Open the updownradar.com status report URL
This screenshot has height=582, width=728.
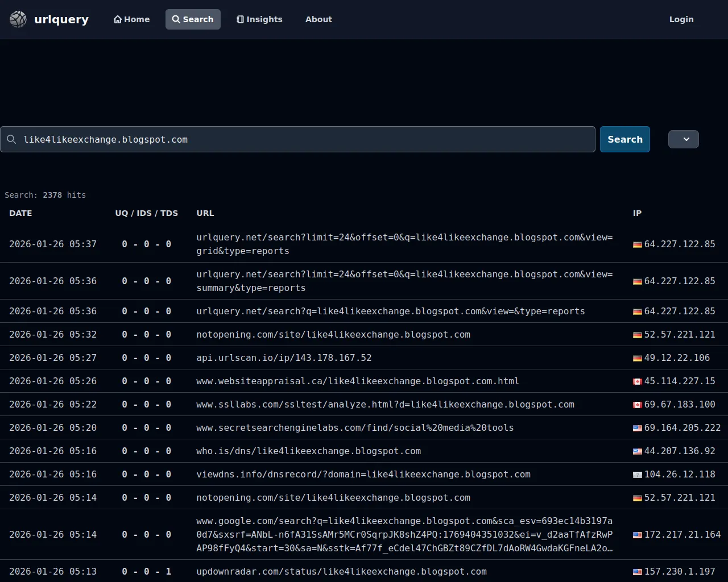(x=341, y=572)
